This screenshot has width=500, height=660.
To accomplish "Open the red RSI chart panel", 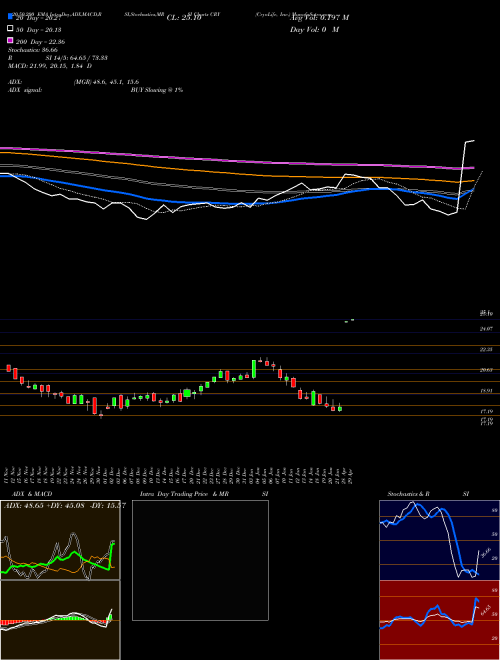I will (439, 620).
